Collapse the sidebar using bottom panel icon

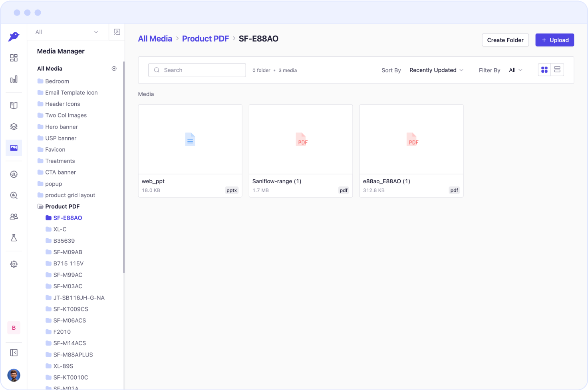tap(14, 353)
